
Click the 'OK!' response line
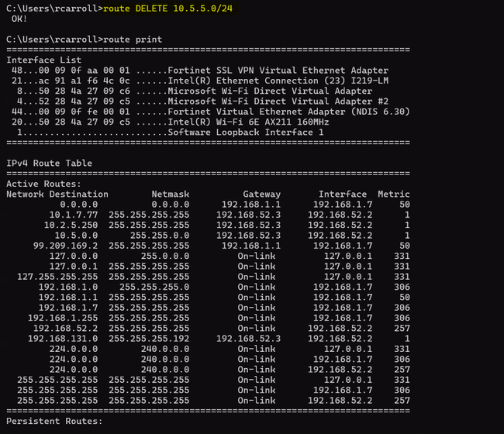point(19,19)
